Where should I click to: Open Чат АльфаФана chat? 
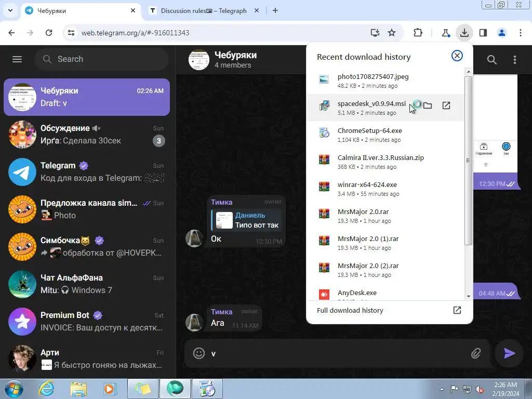87,284
